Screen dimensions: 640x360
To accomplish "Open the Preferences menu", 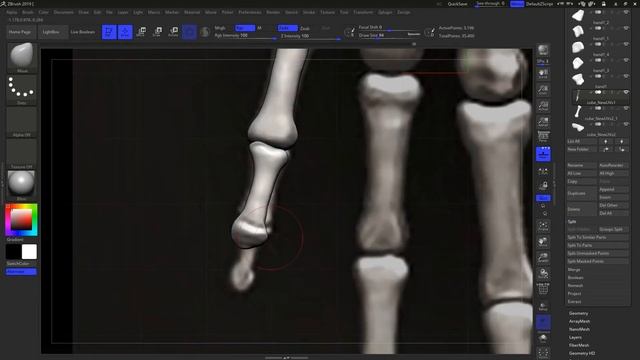I will (250, 12).
